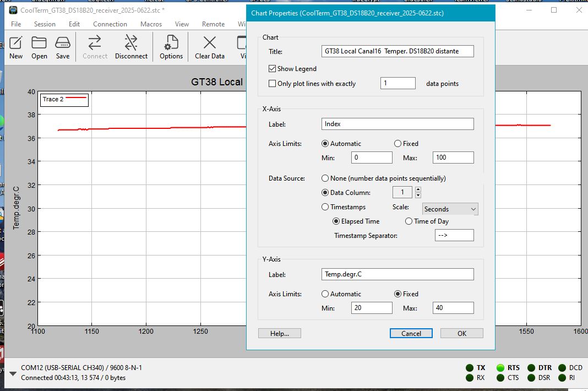Viewport: 588px width, 391px height.
Task: Click the X-Axis Min field
Action: point(372,158)
